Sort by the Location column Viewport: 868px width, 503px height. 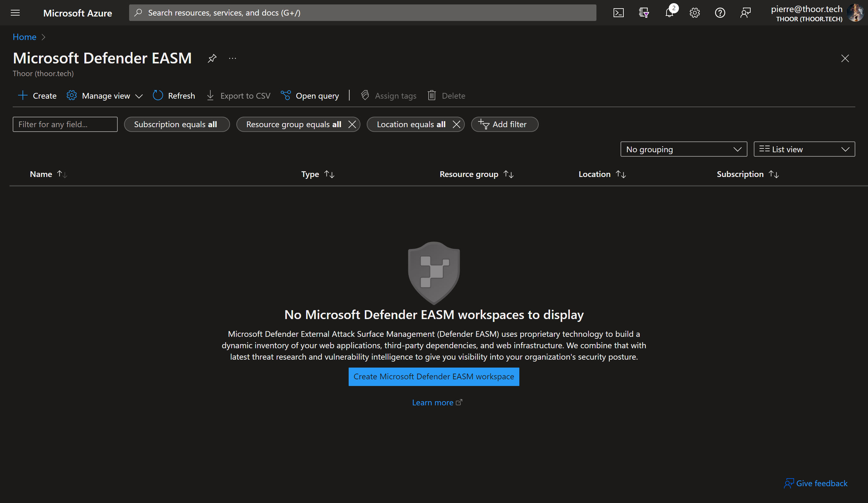(602, 174)
